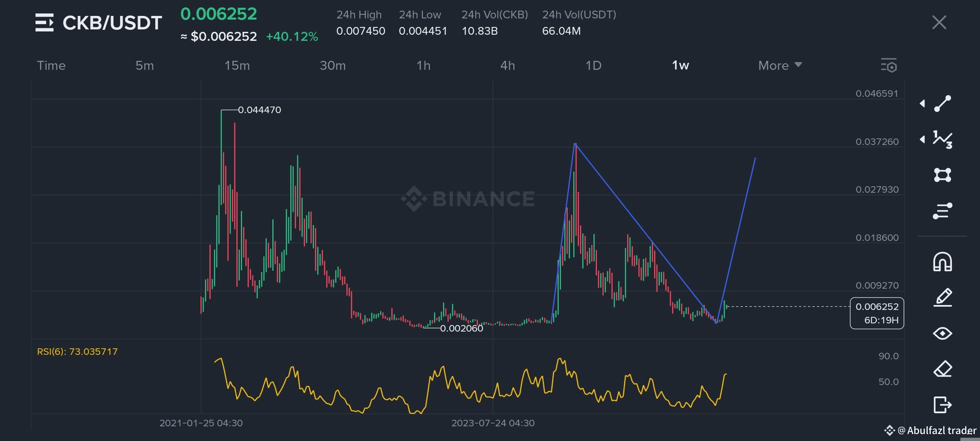The width and height of the screenshot is (980, 441).
Task: Tap the 0.046591 price axis label
Action: (x=877, y=94)
